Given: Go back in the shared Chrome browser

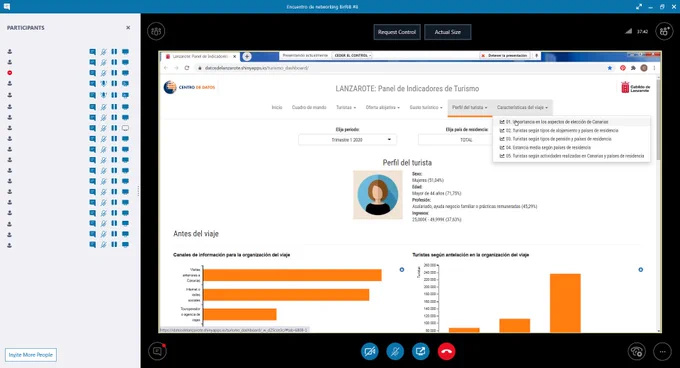Looking at the screenshot, I should coord(166,68).
